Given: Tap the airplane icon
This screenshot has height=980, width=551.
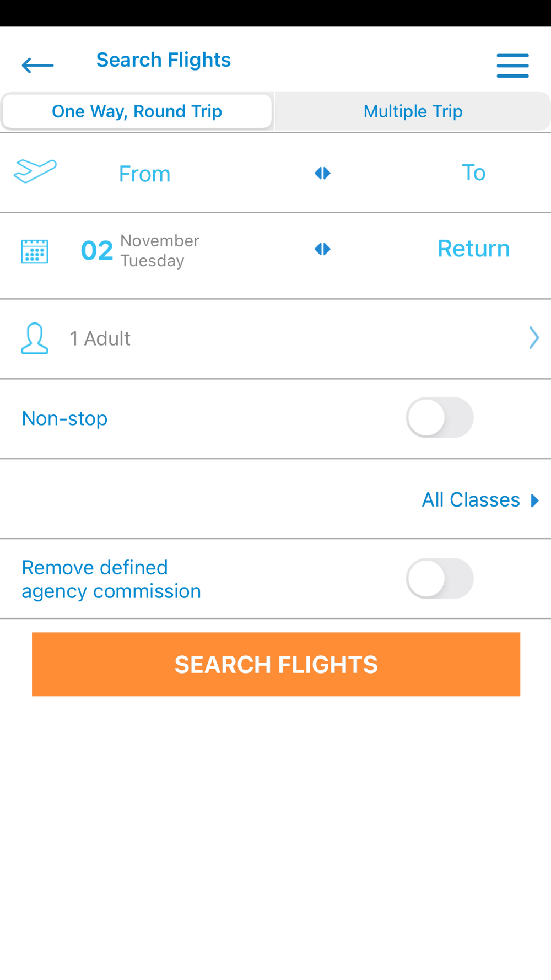Looking at the screenshot, I should point(35,171).
